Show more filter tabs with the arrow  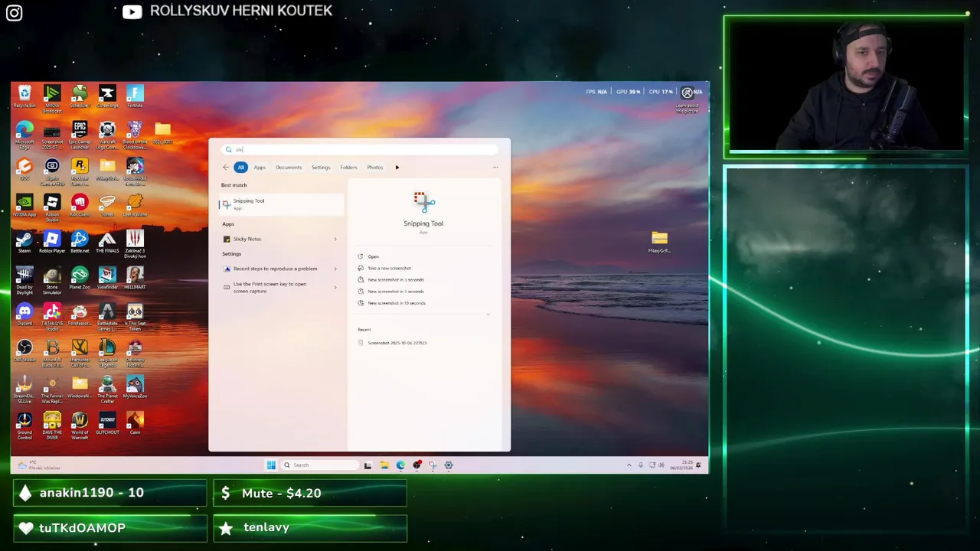[397, 168]
